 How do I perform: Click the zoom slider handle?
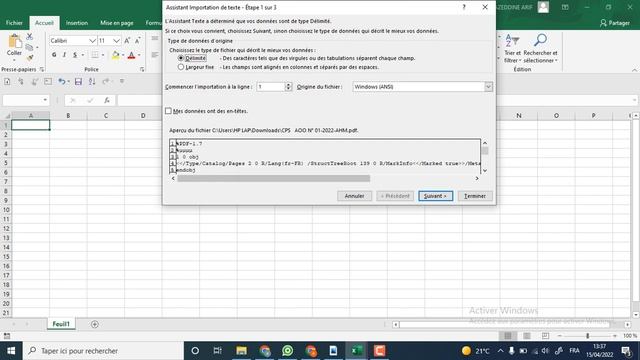[x=587, y=336]
